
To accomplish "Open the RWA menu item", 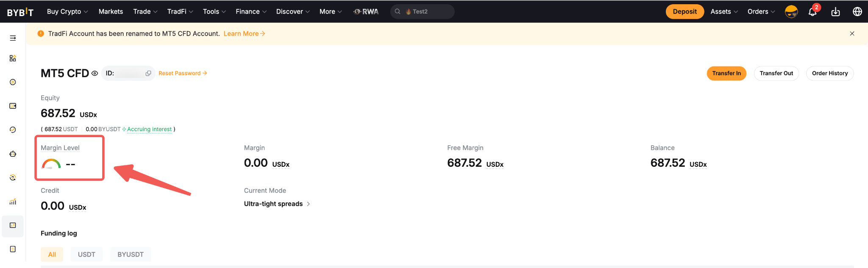I will point(366,11).
